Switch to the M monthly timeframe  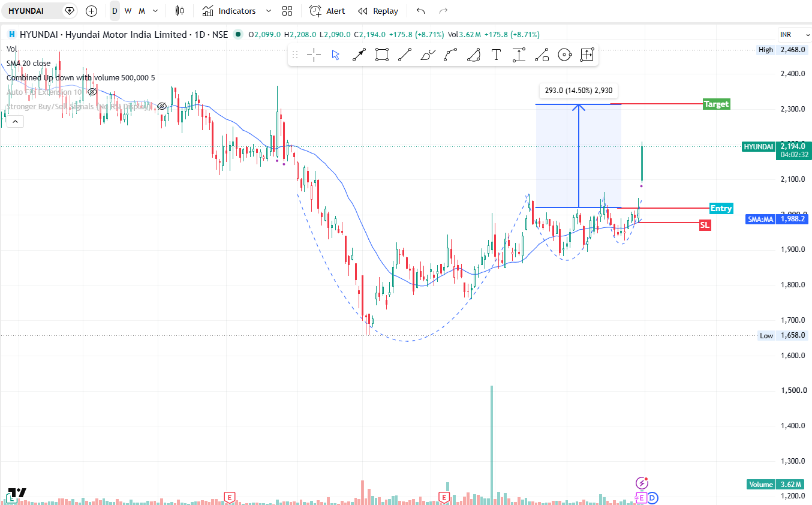point(142,11)
